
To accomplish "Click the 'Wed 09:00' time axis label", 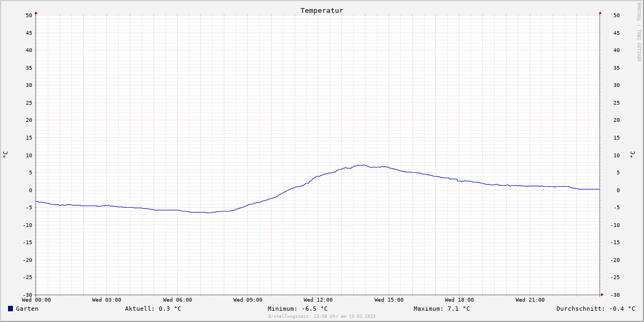I will point(248,300).
